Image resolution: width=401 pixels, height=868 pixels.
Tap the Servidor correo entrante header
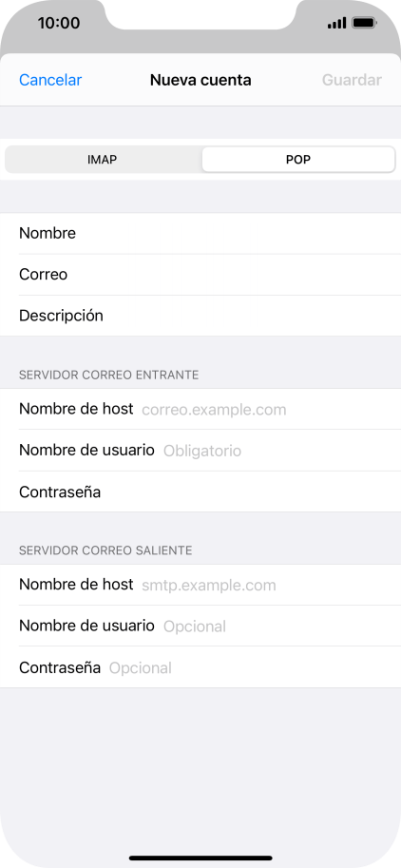109,375
